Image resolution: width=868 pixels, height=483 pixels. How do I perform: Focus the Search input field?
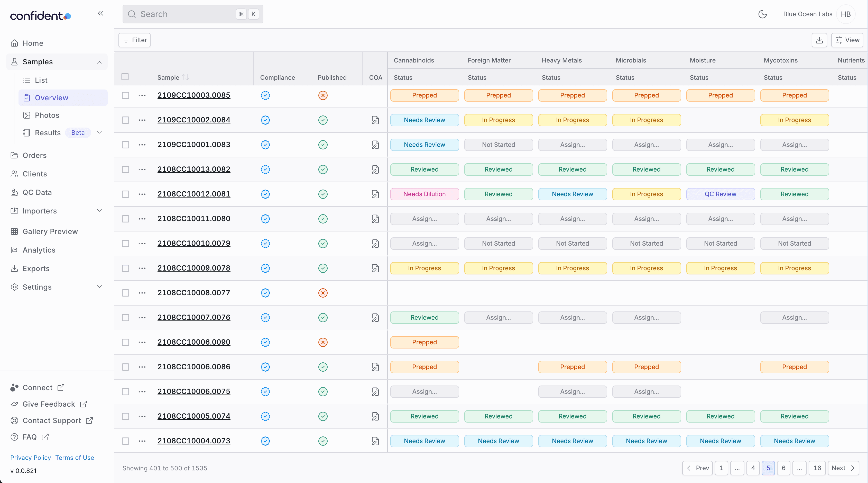(x=193, y=14)
